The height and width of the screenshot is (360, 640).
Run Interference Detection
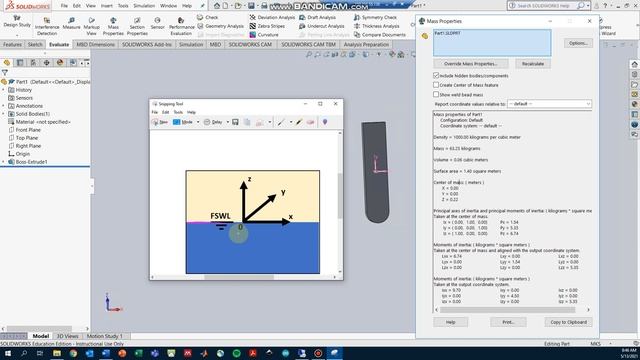pyautogui.click(x=47, y=27)
